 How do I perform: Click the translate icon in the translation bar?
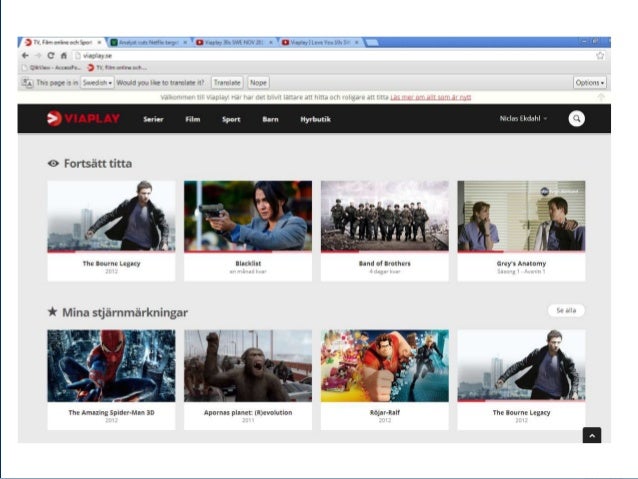27,83
